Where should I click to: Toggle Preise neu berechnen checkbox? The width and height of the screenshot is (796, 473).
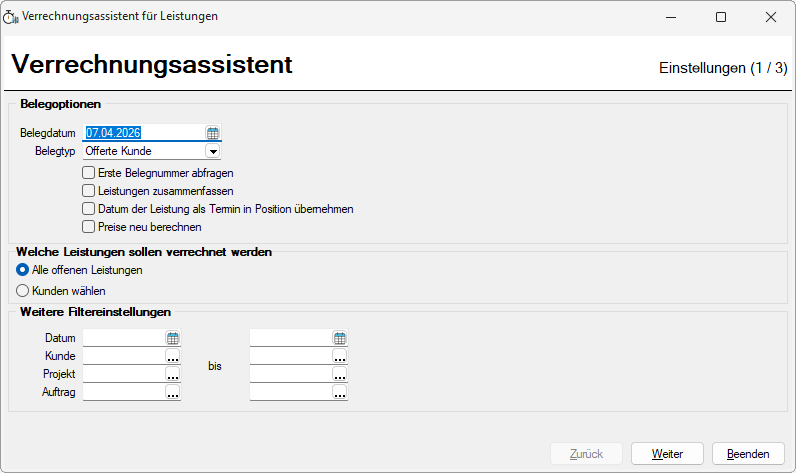pyautogui.click(x=89, y=227)
